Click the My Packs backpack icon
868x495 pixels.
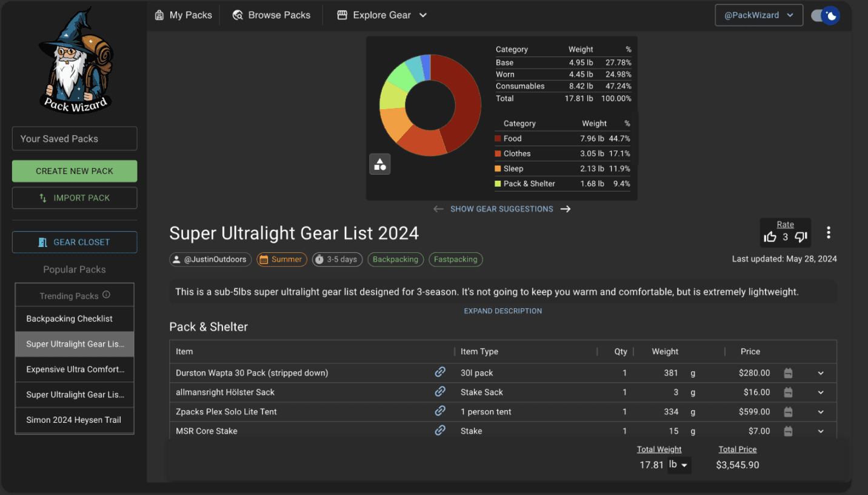[x=159, y=15]
